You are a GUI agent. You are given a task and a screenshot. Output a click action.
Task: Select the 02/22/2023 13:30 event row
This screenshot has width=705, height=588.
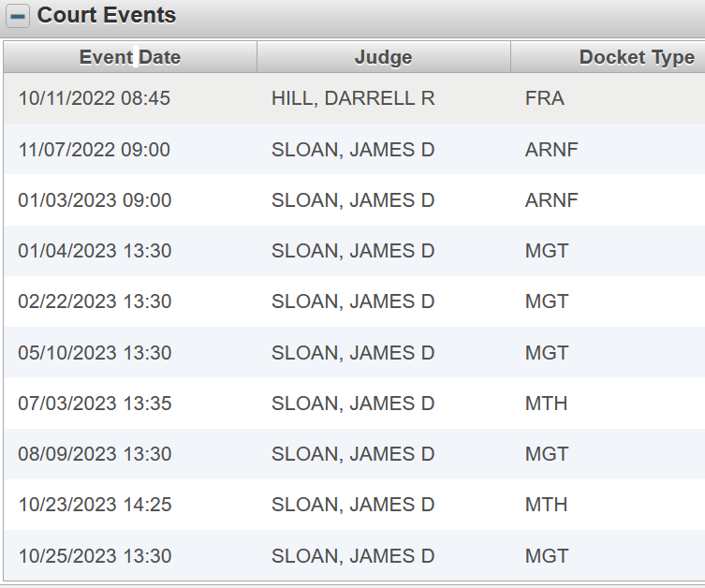tap(94, 301)
